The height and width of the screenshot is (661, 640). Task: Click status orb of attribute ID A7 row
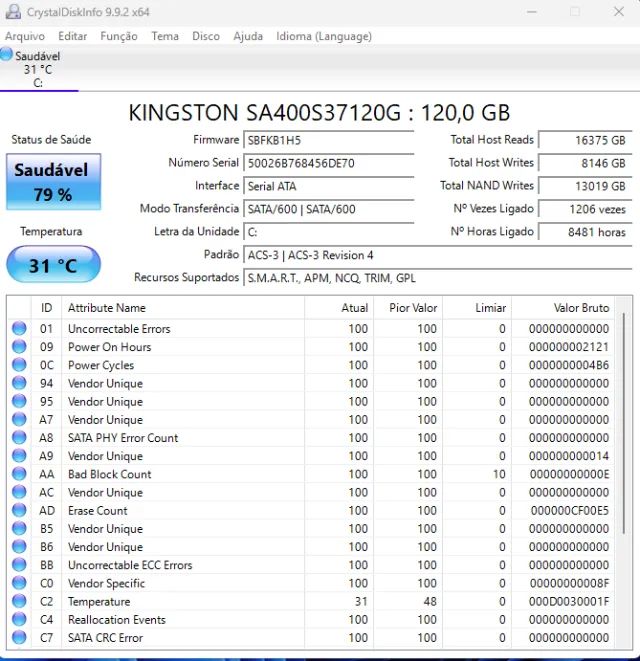(x=19, y=419)
